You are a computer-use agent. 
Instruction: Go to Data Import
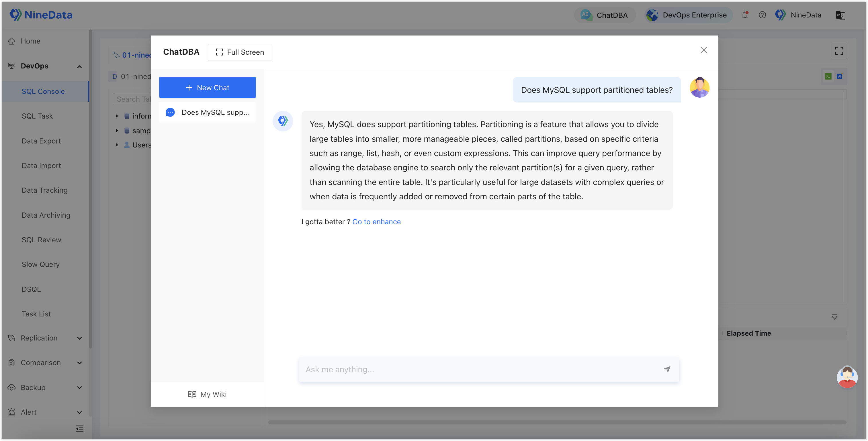(x=41, y=165)
